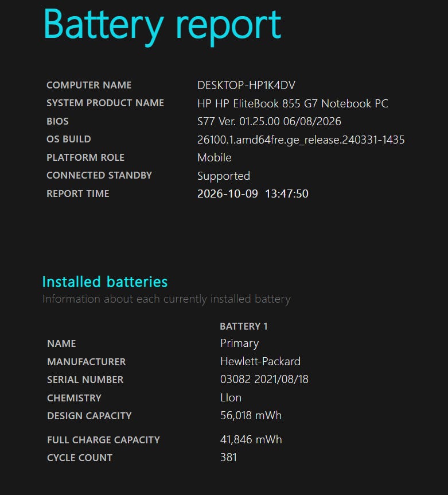Click the BIOS version value S77
Image resolution: width=448 pixels, height=495 pixels.
click(x=269, y=122)
